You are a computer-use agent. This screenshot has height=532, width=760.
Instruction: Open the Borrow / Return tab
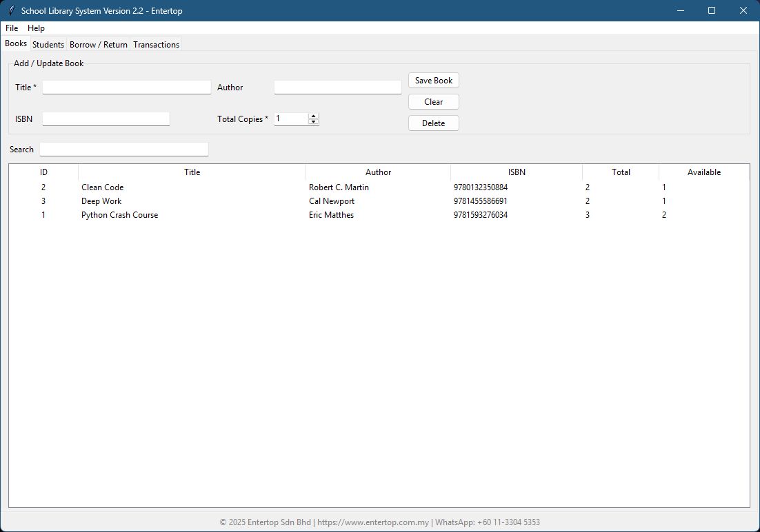[x=99, y=45]
